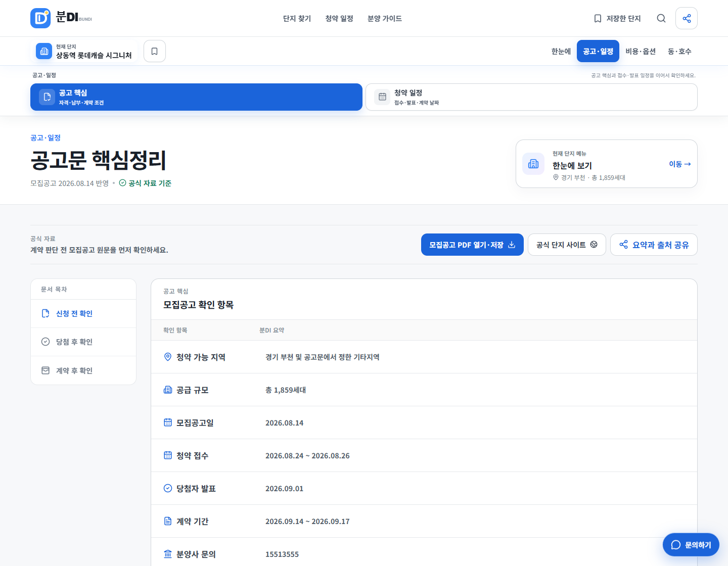Click the calendar icon beside 모집공고일

coord(168,422)
